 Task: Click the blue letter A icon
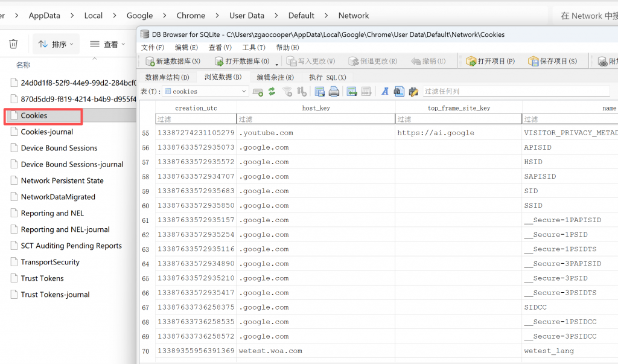coord(384,92)
